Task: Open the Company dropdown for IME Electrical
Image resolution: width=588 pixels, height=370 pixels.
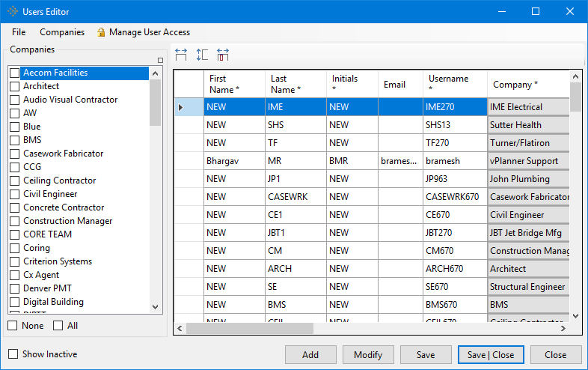Action: 528,107
